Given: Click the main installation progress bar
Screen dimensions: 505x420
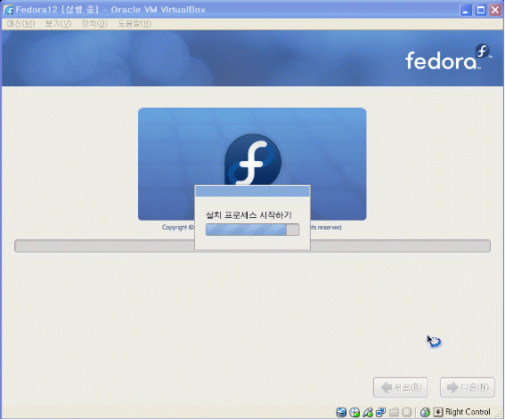Looking at the screenshot, I should click(253, 246).
